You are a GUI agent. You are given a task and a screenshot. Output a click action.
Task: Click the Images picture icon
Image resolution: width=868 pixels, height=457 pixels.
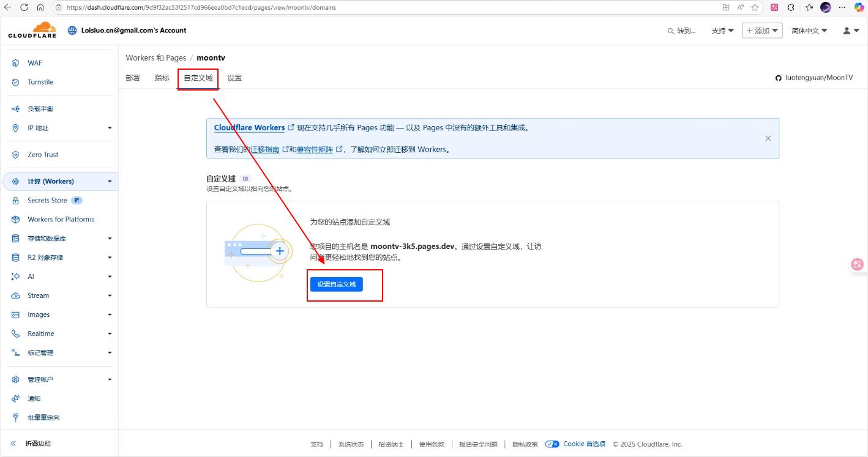coord(15,314)
